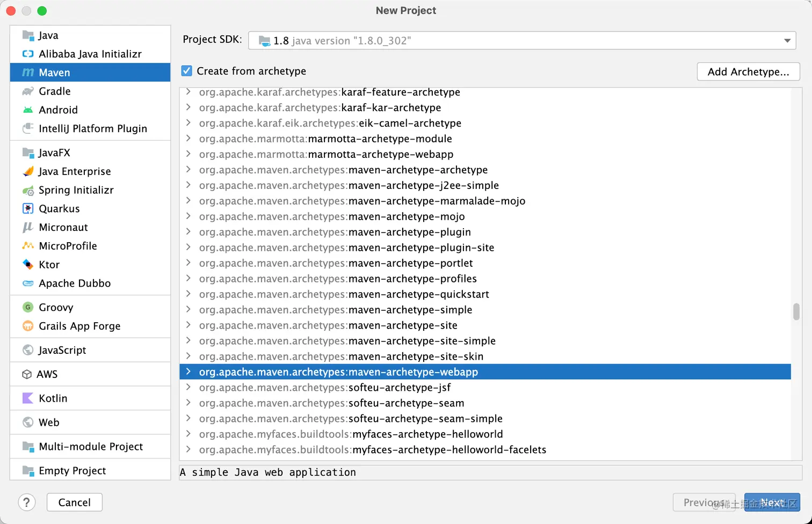Expand maven-archetype-quickstart chevron
This screenshot has height=524, width=812.
point(188,294)
